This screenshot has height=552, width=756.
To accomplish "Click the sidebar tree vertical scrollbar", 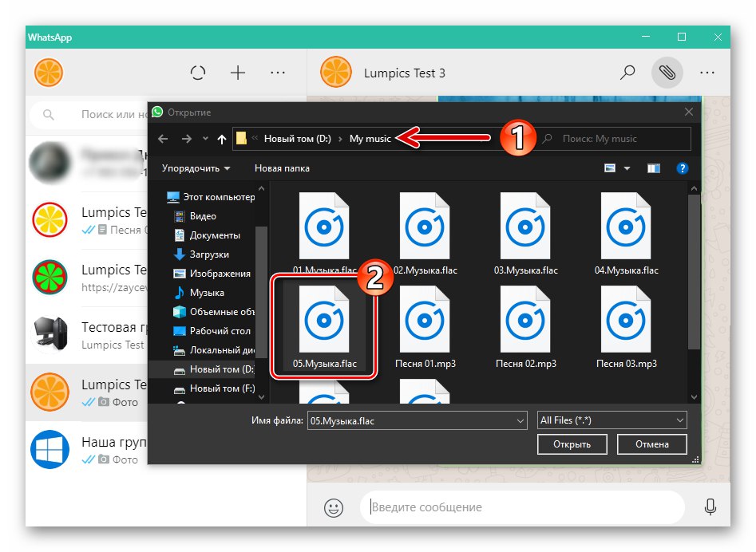I will pos(261,293).
